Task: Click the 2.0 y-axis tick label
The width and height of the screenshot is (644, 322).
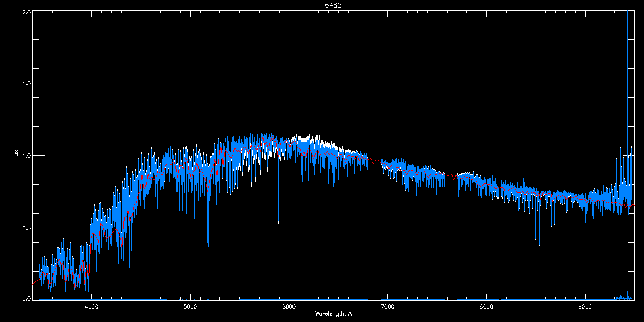Action: click(25, 12)
